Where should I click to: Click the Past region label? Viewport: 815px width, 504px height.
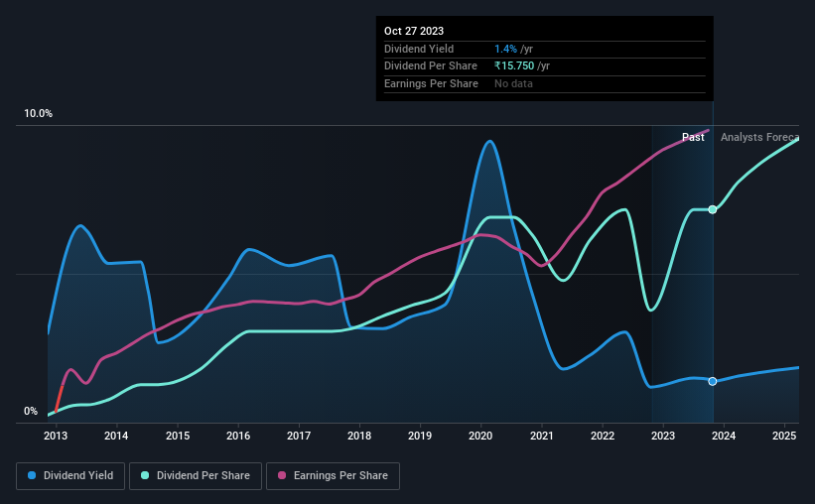click(x=693, y=137)
